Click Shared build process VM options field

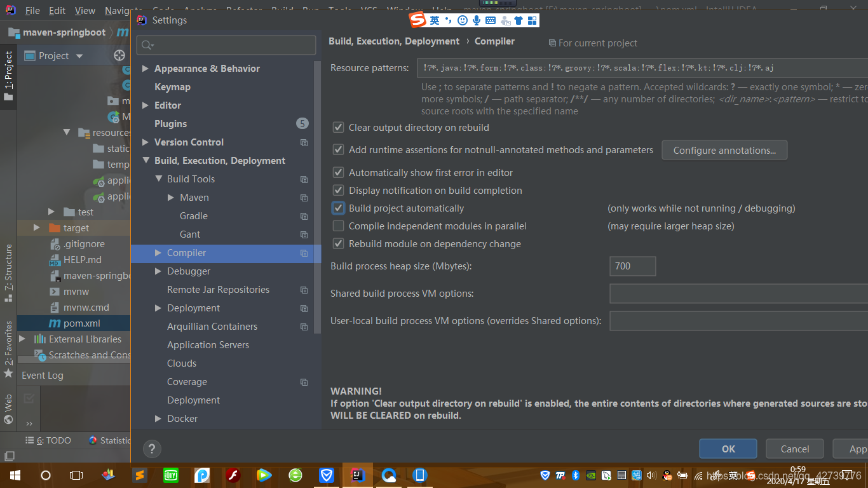click(x=738, y=294)
